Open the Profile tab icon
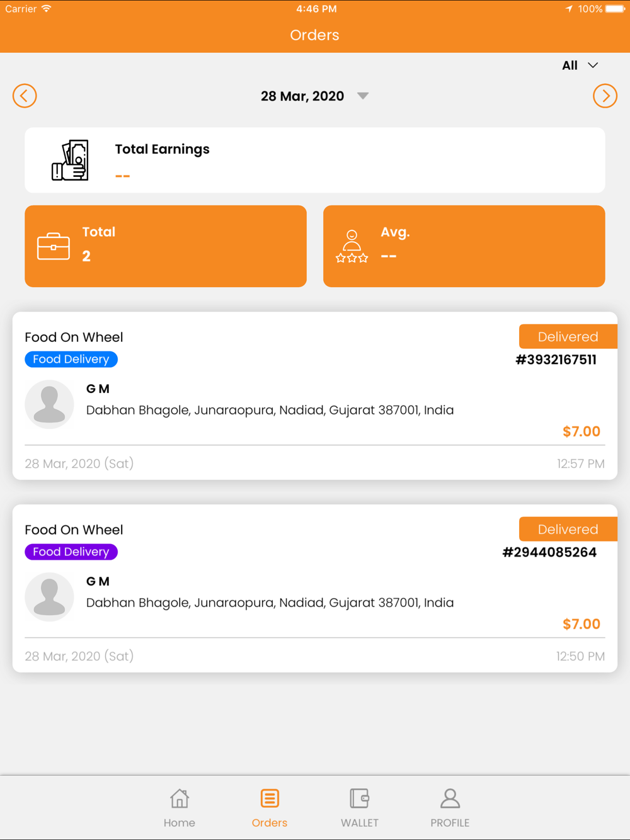630x840 pixels. pos(450,798)
